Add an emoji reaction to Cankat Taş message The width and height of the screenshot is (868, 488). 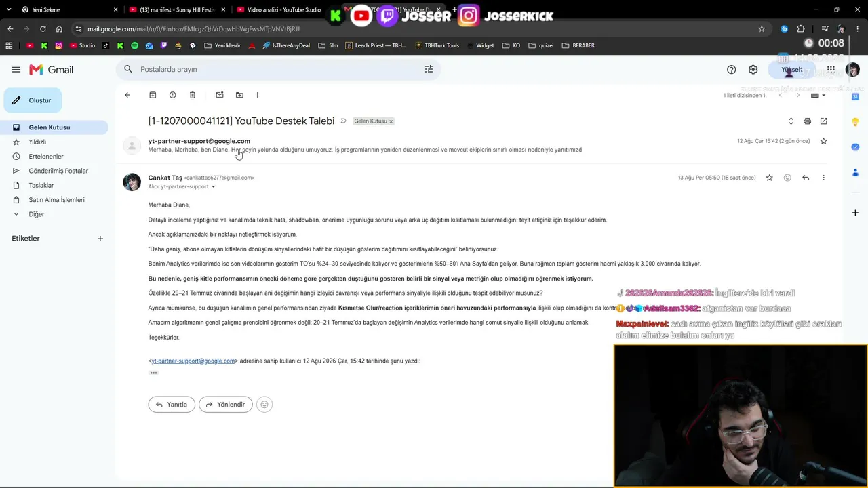[x=787, y=178]
